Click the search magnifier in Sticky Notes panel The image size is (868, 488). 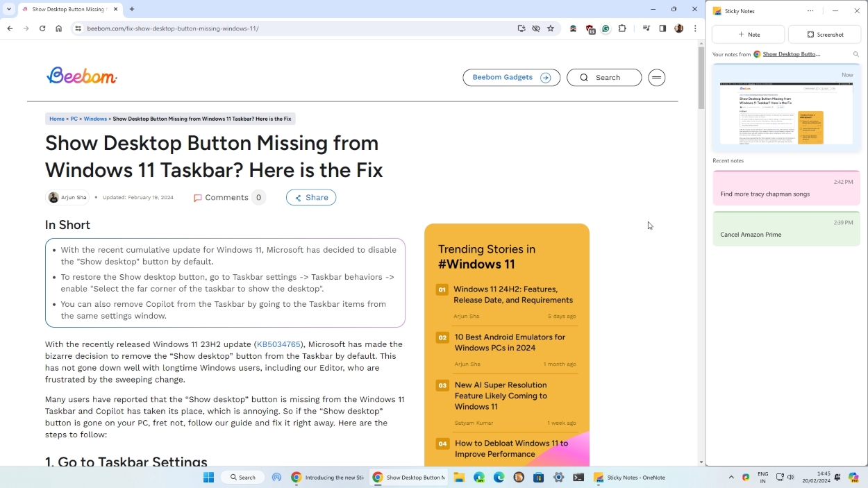click(x=856, y=53)
